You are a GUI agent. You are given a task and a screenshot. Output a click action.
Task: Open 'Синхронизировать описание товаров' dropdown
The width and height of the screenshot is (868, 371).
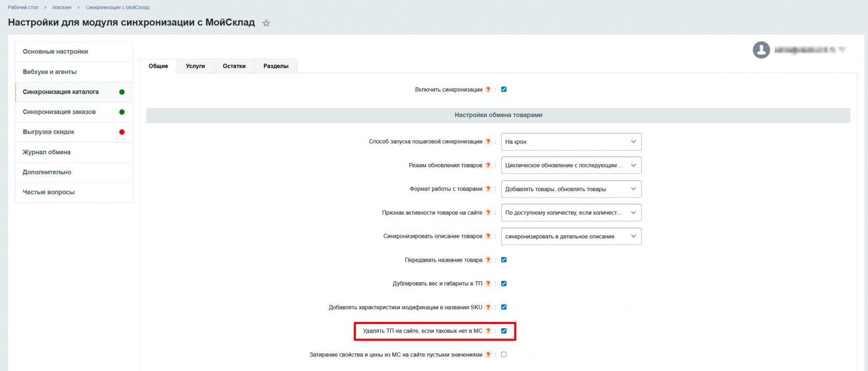[571, 236]
